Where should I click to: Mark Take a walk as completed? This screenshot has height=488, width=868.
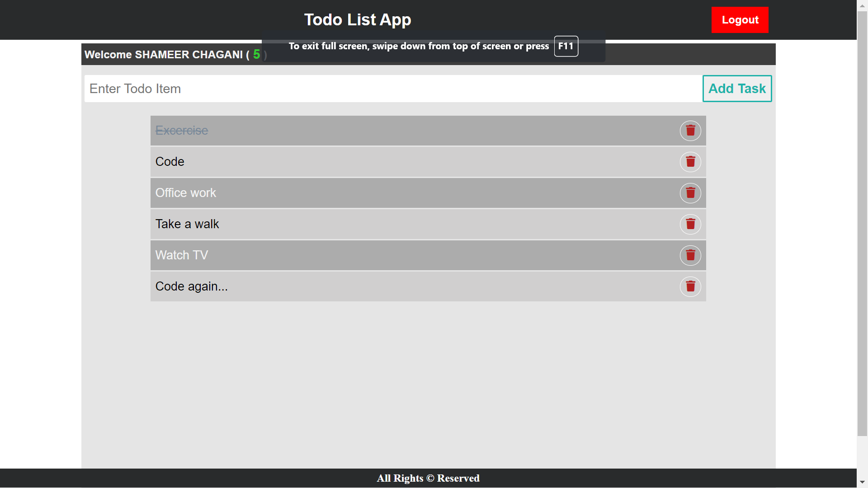187,224
